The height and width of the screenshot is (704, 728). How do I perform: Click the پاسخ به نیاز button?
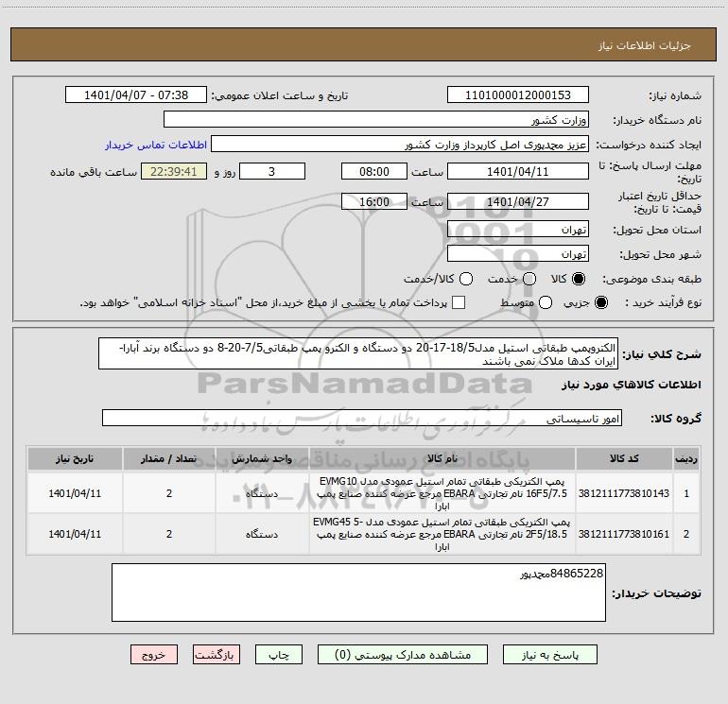[x=549, y=655]
